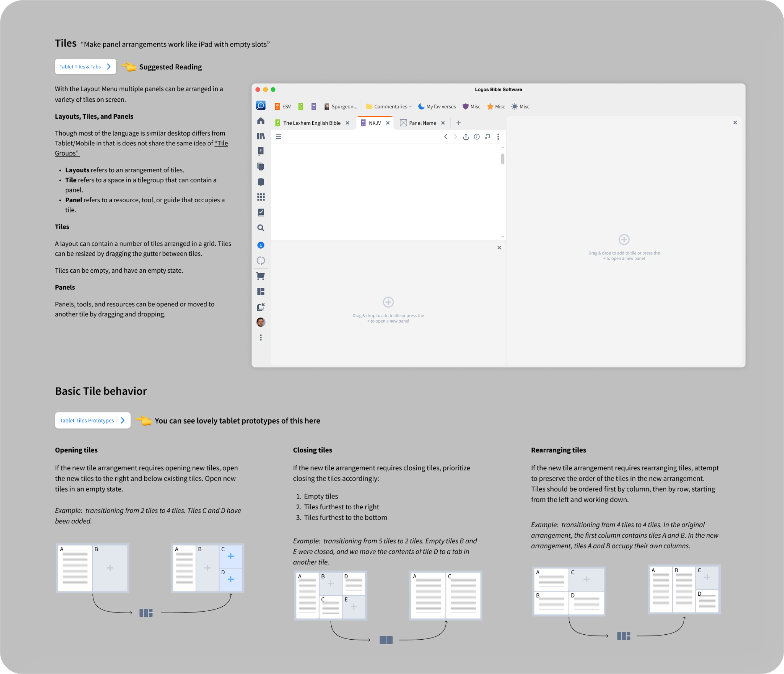Viewport: 784px width, 674px height.
Task: Click the sidebar search magnifier icon
Action: [x=261, y=228]
